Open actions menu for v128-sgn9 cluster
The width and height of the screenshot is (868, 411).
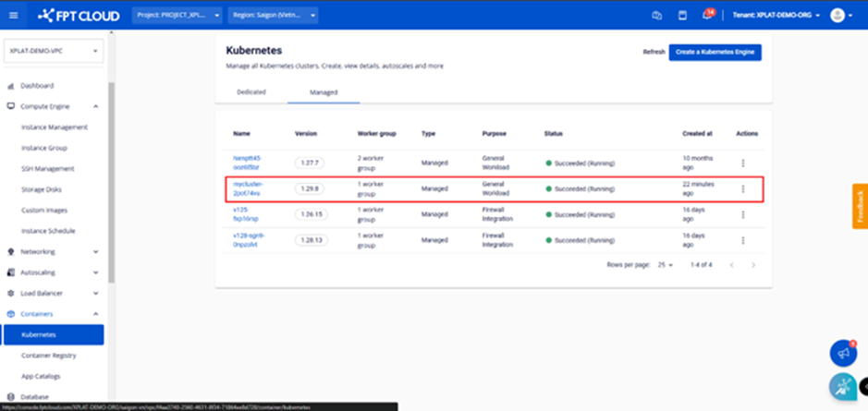coord(742,240)
